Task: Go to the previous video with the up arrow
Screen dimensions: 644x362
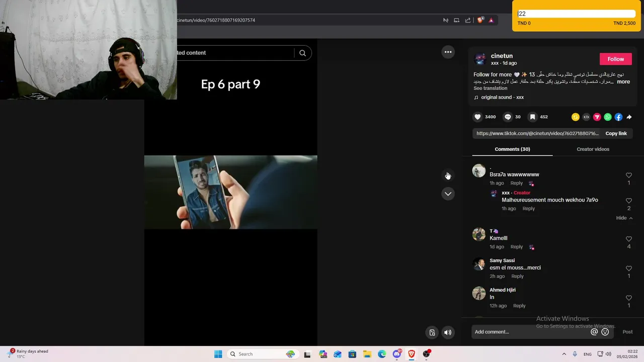Action: [448, 175]
